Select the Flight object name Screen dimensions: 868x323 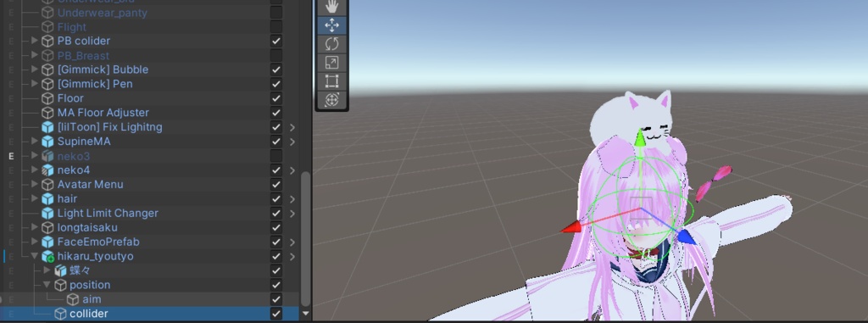pyautogui.click(x=72, y=26)
